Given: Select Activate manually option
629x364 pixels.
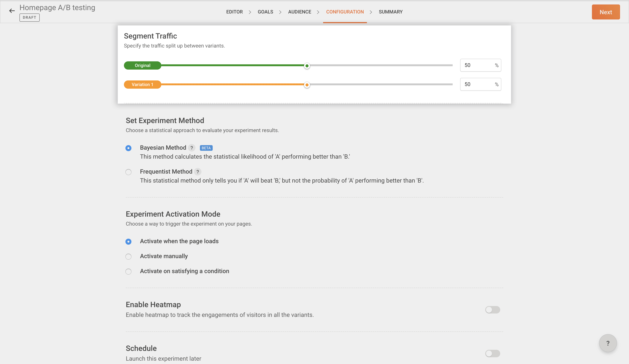Looking at the screenshot, I should coord(128,257).
